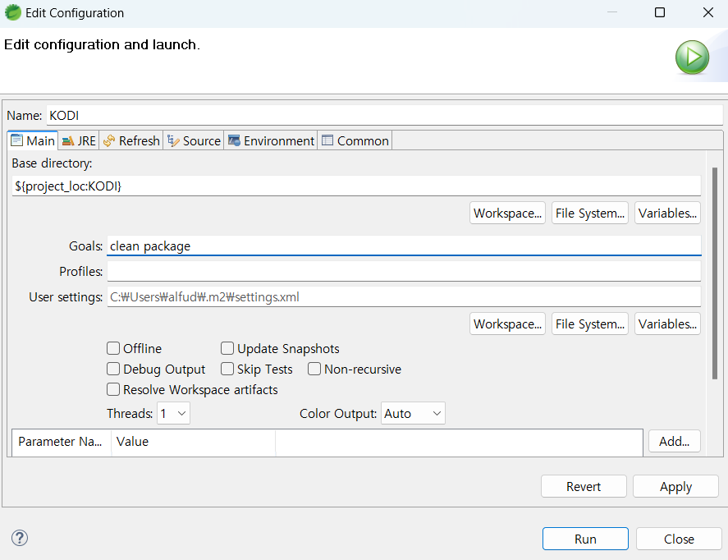Viewport: 728px width, 560px height.
Task: Enable the Update Snapshots checkbox
Action: [227, 348]
